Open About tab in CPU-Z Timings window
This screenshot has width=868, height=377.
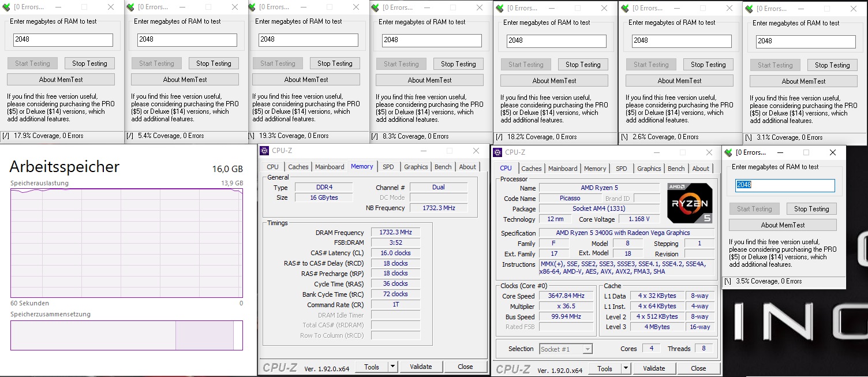(467, 167)
